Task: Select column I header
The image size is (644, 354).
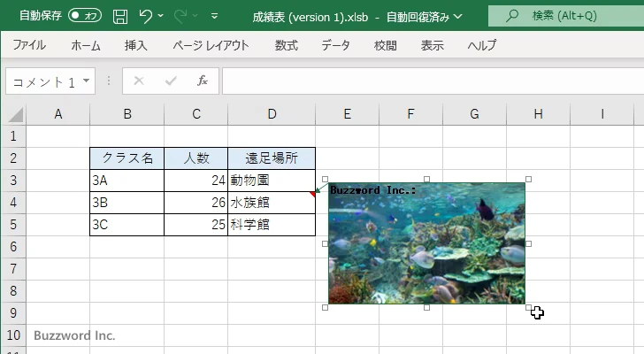Action: pos(602,114)
